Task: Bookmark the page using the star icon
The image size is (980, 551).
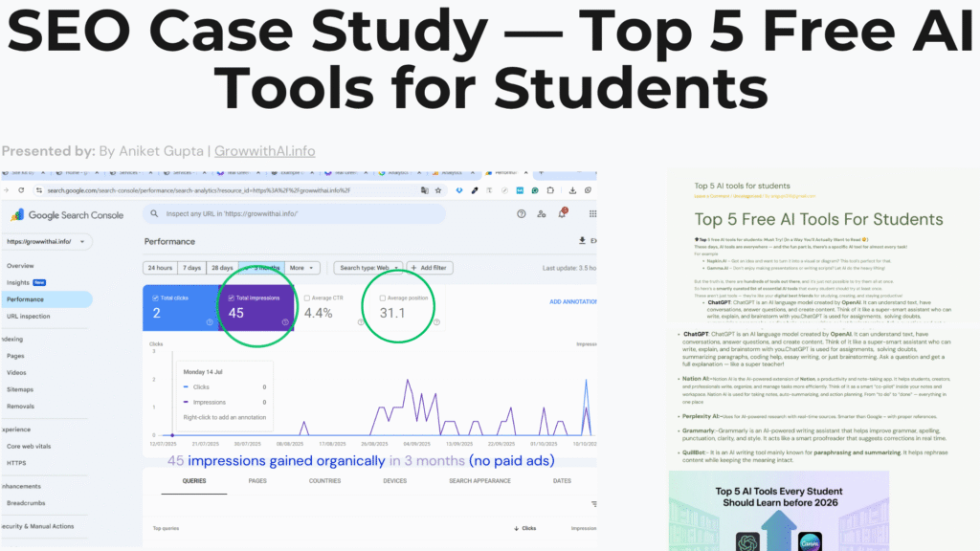Action: point(438,190)
